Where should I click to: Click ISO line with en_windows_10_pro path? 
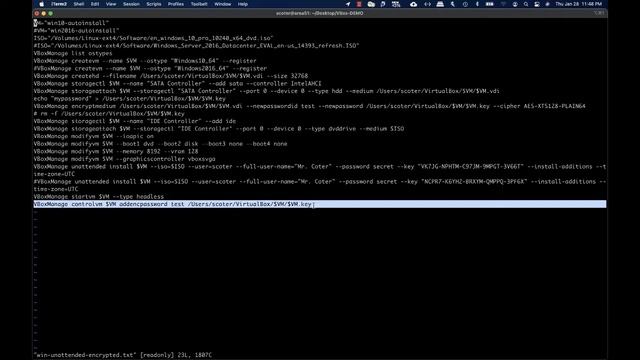tap(153, 38)
